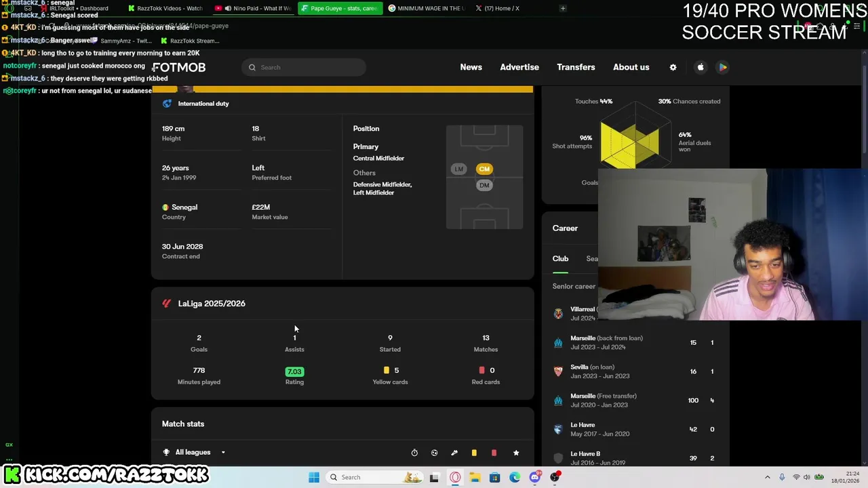This screenshot has width=868, height=488.
Task: Open the Le Havre 2017-2020 career row
Action: pyautogui.click(x=635, y=429)
